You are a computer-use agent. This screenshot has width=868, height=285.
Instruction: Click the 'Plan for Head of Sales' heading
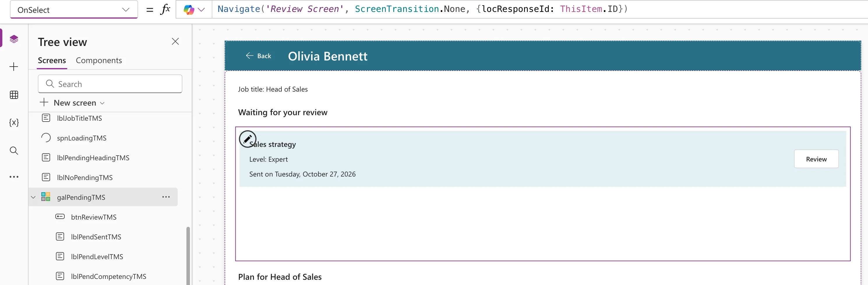280,277
